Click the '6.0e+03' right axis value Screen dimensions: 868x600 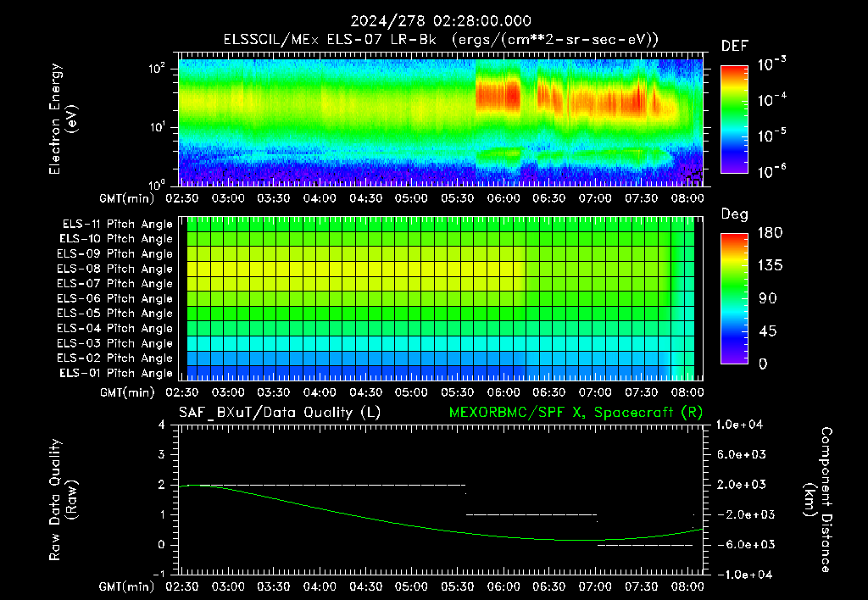click(742, 454)
